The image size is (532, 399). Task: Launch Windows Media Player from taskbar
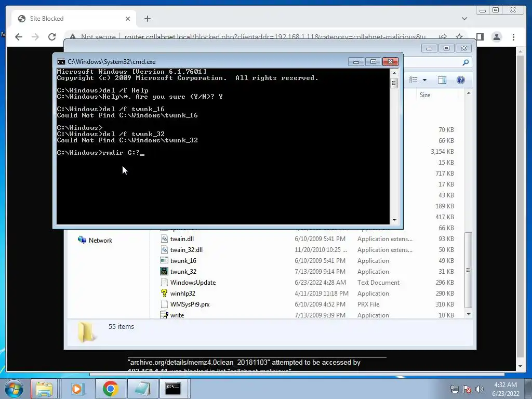pyautogui.click(x=77, y=389)
